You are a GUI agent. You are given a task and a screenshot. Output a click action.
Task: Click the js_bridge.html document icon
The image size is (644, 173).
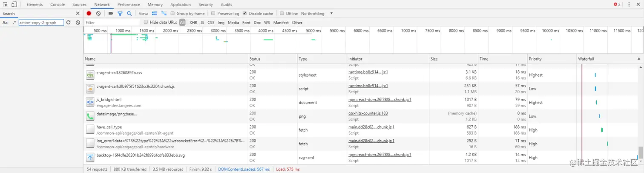click(90, 102)
